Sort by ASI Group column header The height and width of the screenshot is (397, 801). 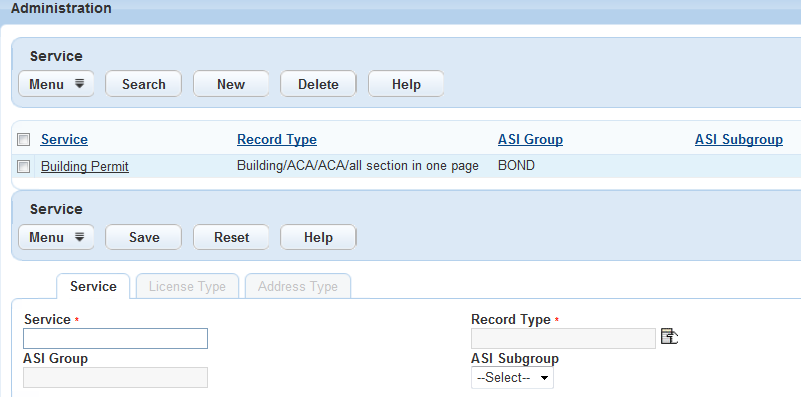coord(530,139)
